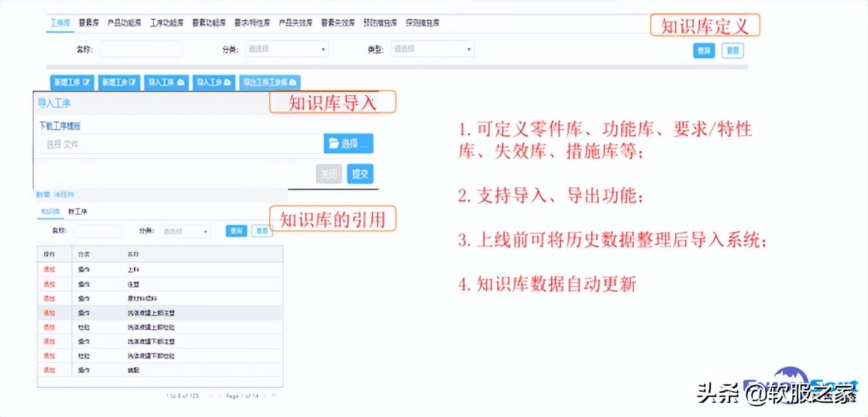Click the red operation link on the 上料 row
The height and width of the screenshot is (417, 868).
pos(49,268)
